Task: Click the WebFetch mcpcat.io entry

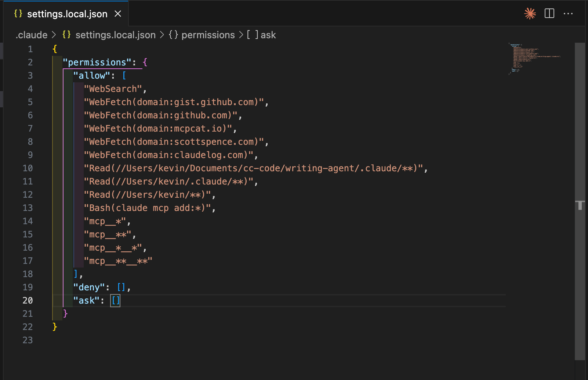Action: pos(158,129)
